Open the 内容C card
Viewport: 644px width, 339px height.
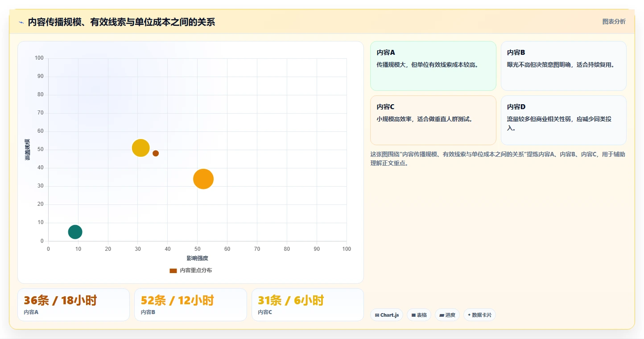pyautogui.click(x=433, y=120)
